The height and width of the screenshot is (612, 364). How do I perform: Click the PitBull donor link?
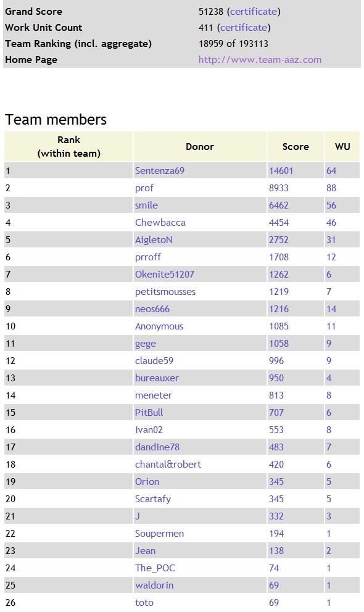click(x=149, y=413)
